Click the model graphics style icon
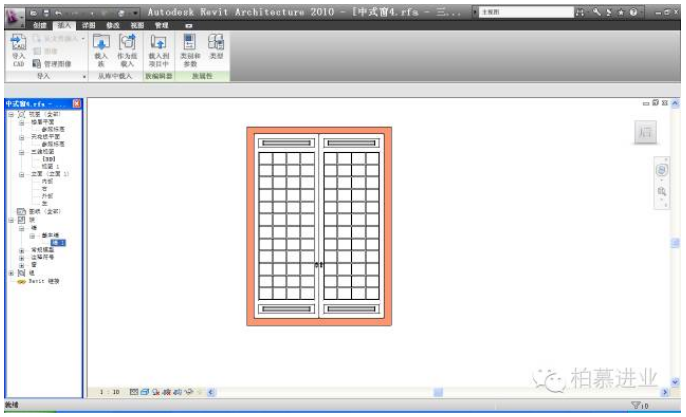The image size is (686, 417). pyautogui.click(x=144, y=392)
